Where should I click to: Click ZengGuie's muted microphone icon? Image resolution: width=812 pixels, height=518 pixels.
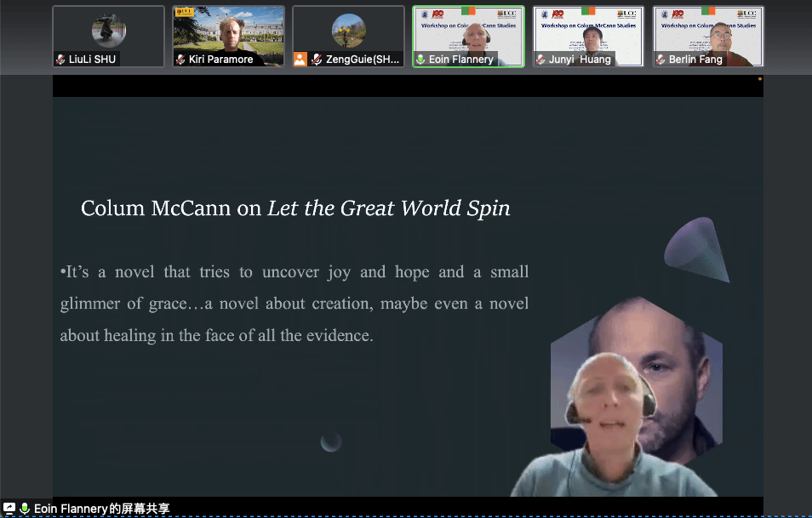click(x=316, y=60)
